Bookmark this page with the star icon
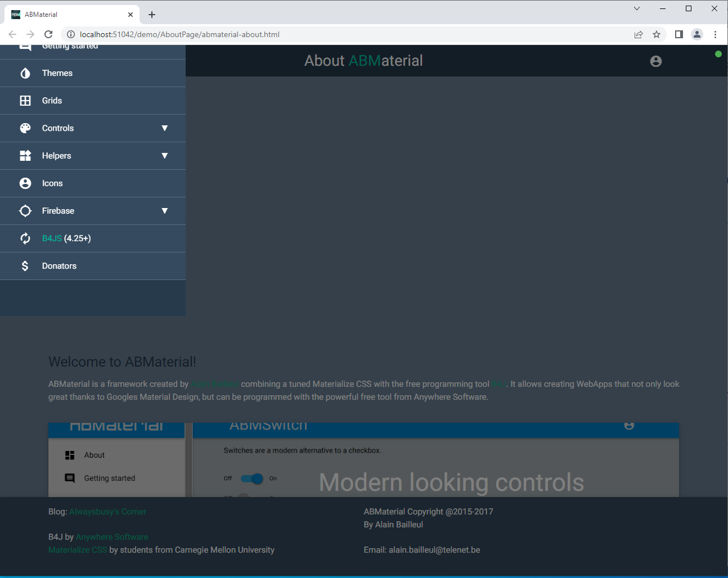The width and height of the screenshot is (728, 578). pyautogui.click(x=657, y=34)
